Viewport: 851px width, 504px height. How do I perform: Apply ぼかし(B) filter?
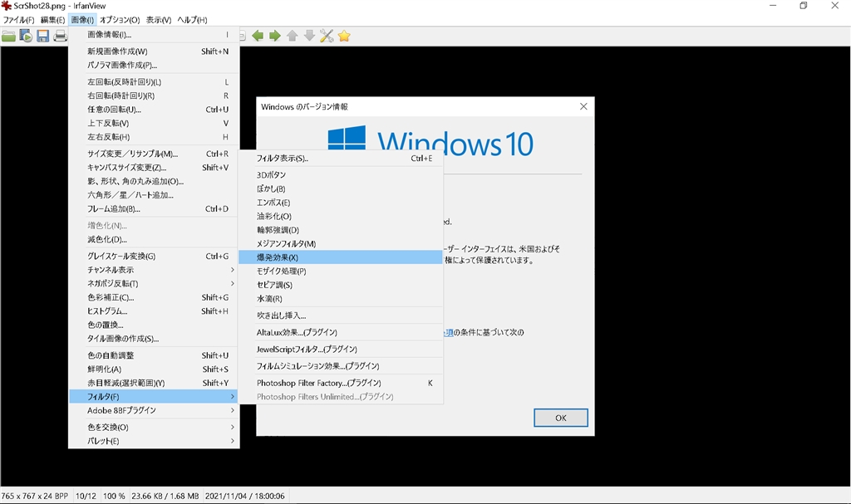(341, 188)
